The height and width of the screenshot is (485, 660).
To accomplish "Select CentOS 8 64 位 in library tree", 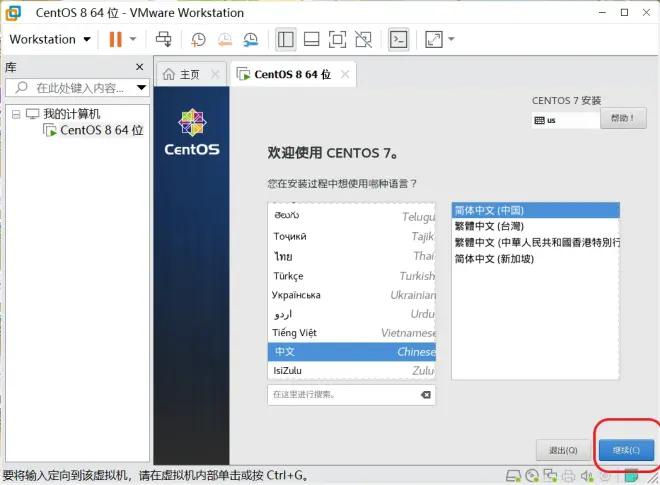I will coord(101,130).
